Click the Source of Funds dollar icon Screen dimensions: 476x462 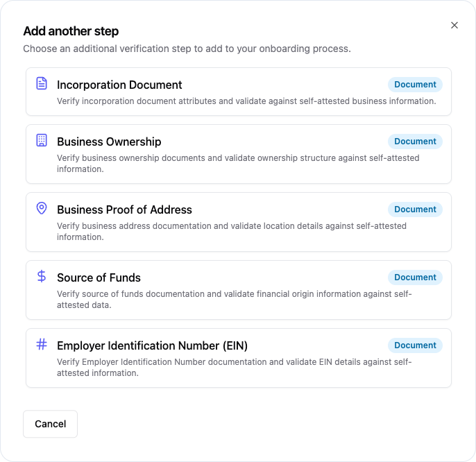(42, 276)
